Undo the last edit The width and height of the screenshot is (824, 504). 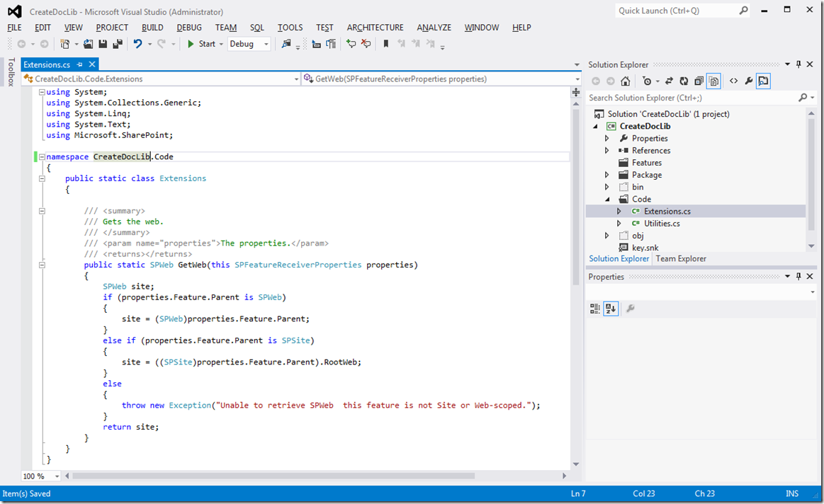[x=137, y=44]
